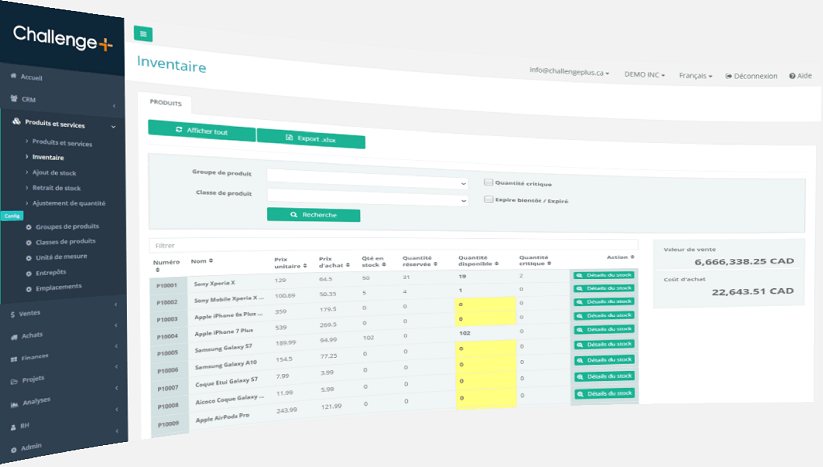Click the Filtrer input field
The width and height of the screenshot is (823, 467).
click(390, 244)
